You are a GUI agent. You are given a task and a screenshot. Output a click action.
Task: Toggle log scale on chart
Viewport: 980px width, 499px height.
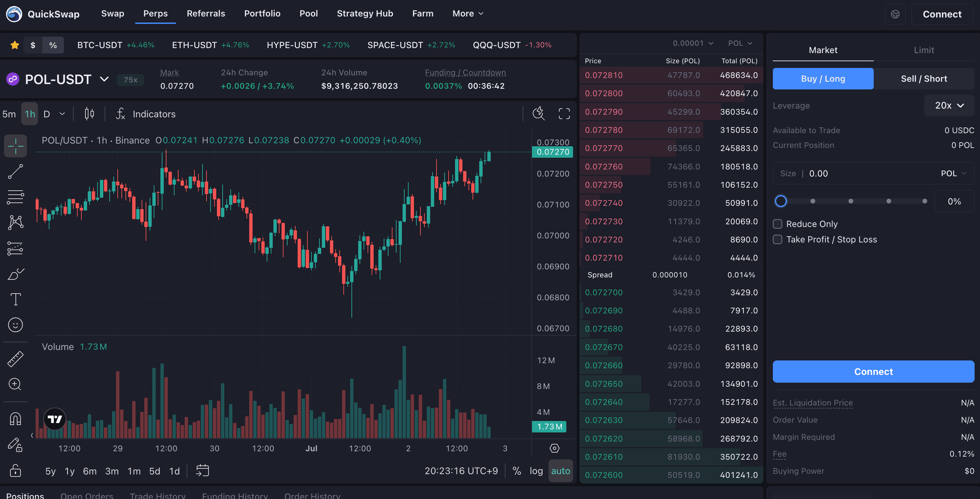pyautogui.click(x=536, y=471)
